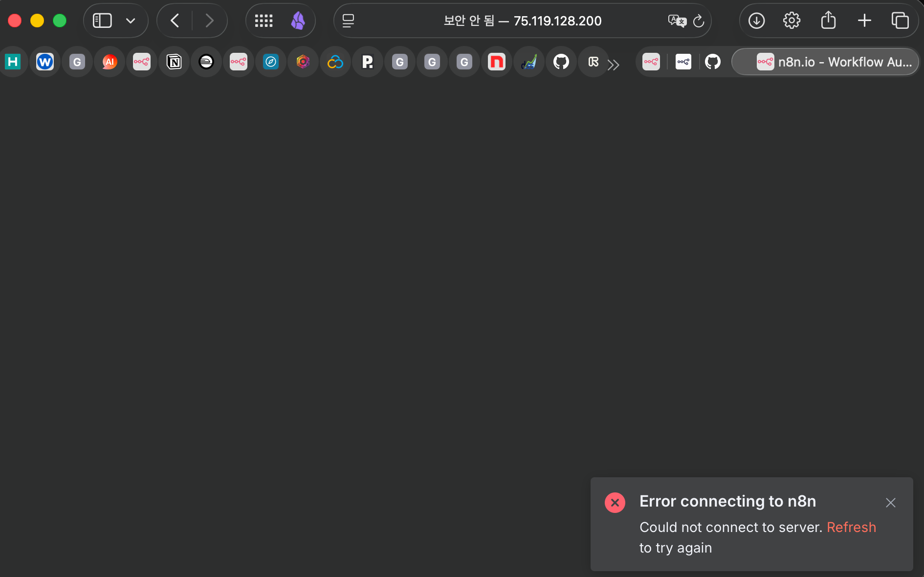Show downloads in the toolbar

(x=756, y=21)
